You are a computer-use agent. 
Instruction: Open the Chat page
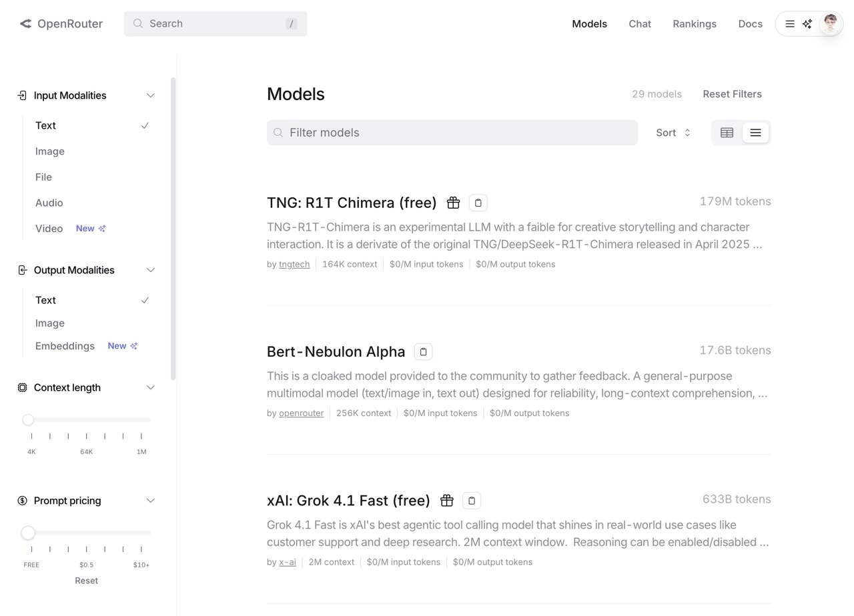(639, 24)
